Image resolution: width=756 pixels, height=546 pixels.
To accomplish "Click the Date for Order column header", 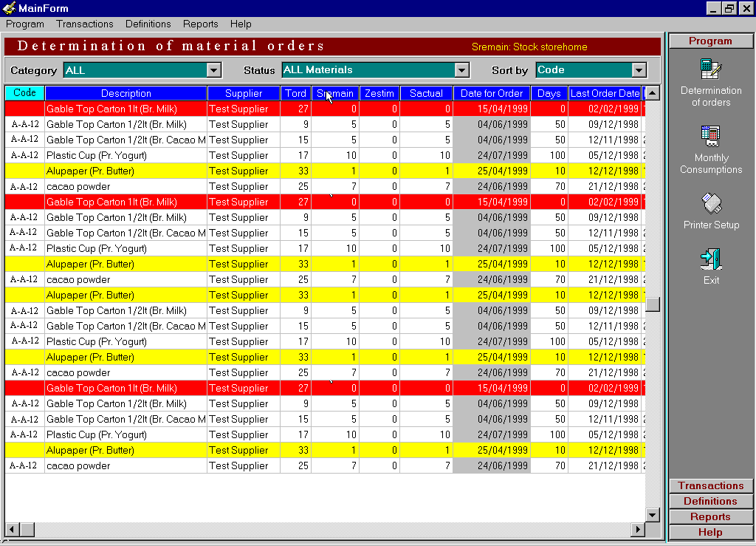I will 491,93.
